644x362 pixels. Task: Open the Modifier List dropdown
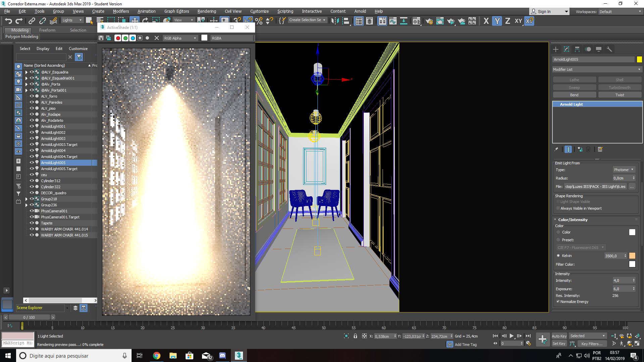pos(597,69)
